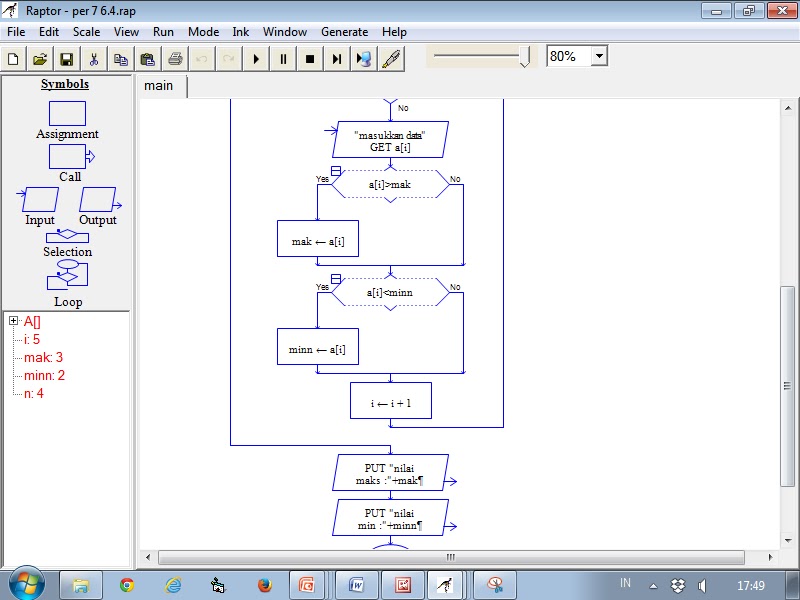Click the horizontal scrollbar right arrow
Screen dimensions: 800x600
770,557
